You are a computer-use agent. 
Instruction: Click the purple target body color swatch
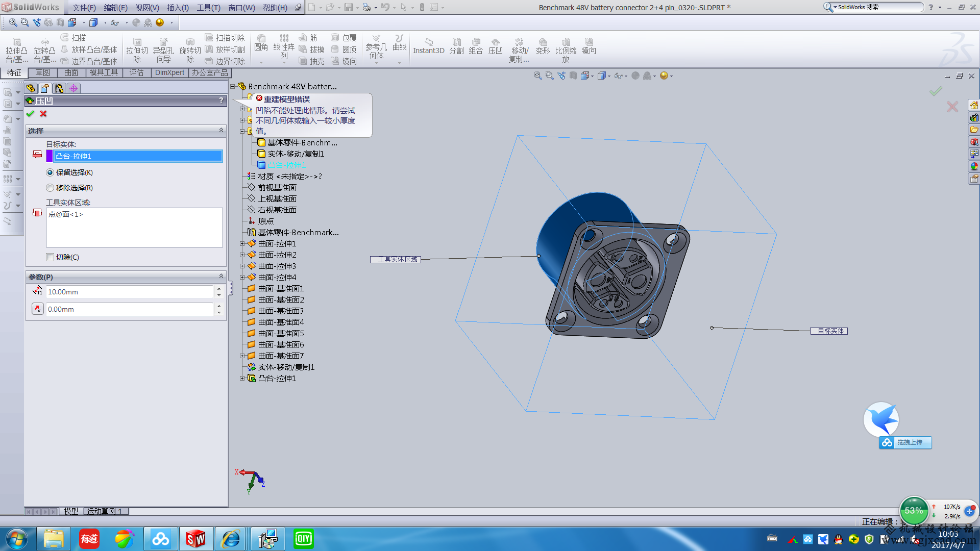[x=50, y=156]
